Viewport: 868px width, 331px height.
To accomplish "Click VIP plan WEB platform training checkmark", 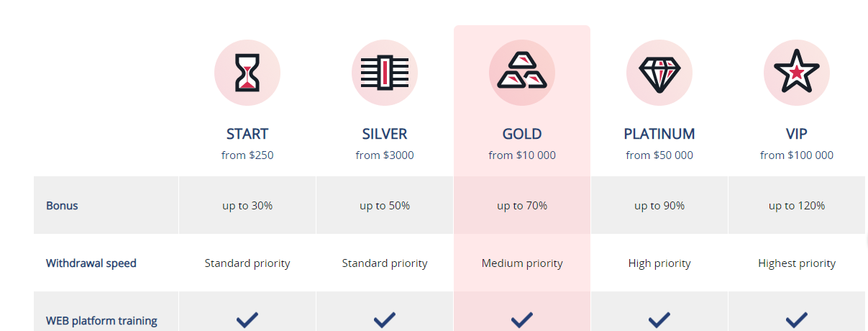I will 797,319.
